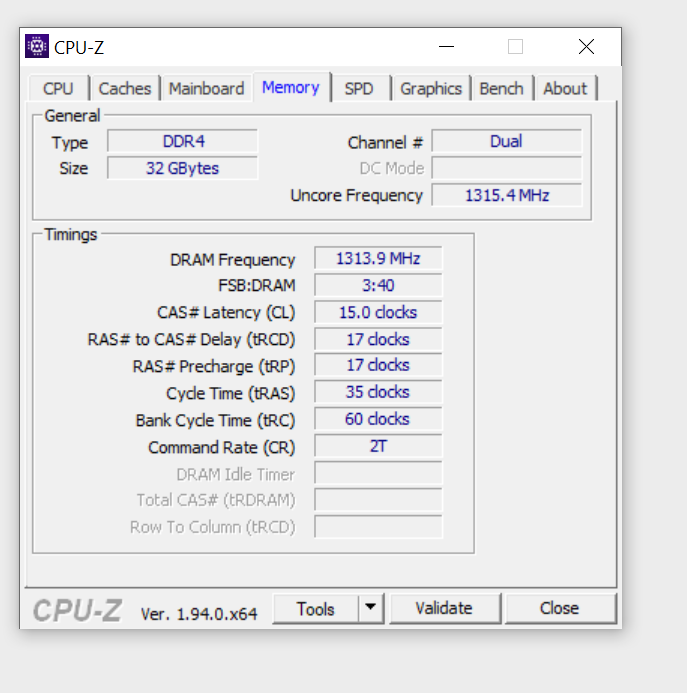Click the tRCD 17 clocks value
687x693 pixels.
[378, 339]
